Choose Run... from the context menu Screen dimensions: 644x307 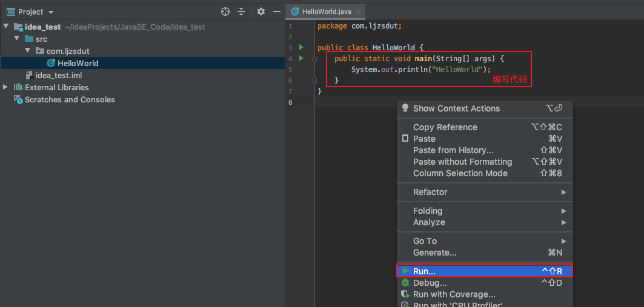[424, 271]
